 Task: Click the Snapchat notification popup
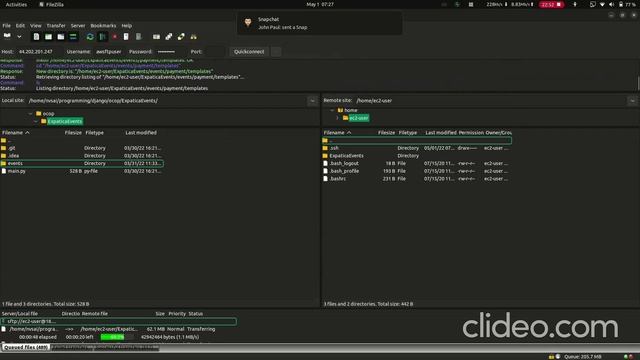(x=320, y=23)
